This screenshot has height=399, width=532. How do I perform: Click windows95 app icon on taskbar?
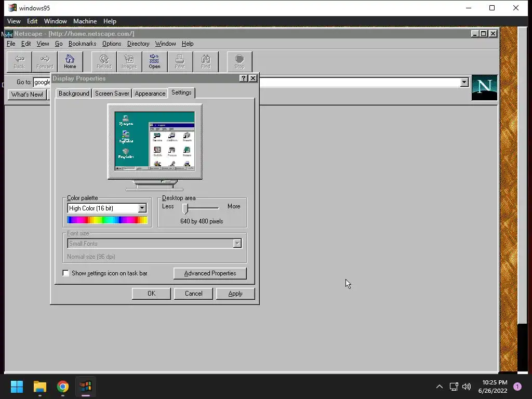[86, 387]
